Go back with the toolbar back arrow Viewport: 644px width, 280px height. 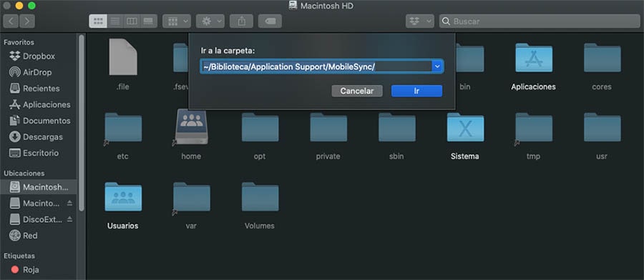pyautogui.click(x=11, y=21)
